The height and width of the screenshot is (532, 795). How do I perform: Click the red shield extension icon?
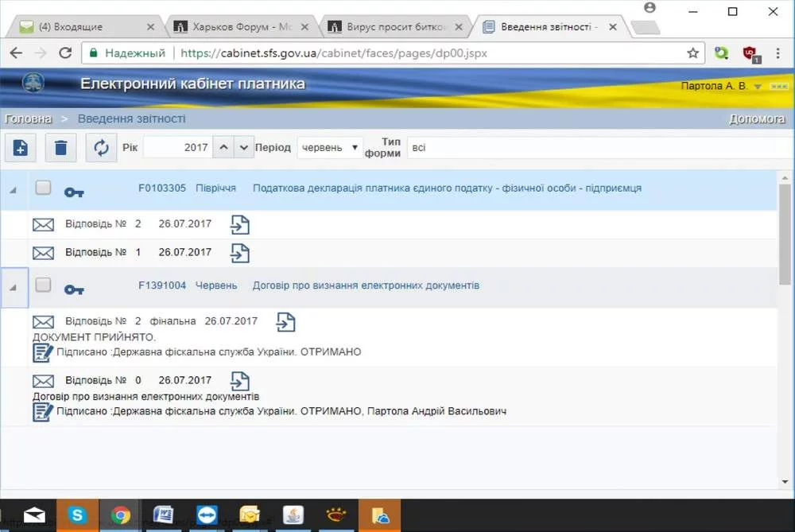pos(751,54)
